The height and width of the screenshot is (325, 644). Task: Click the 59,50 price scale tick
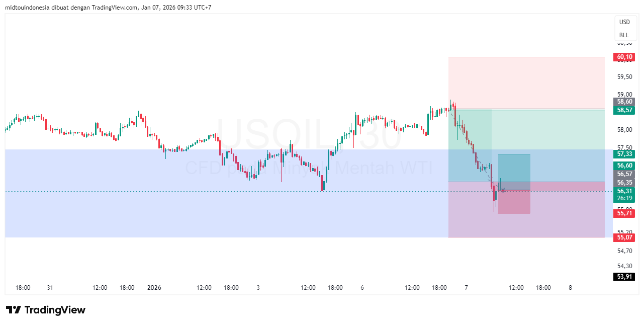point(624,77)
